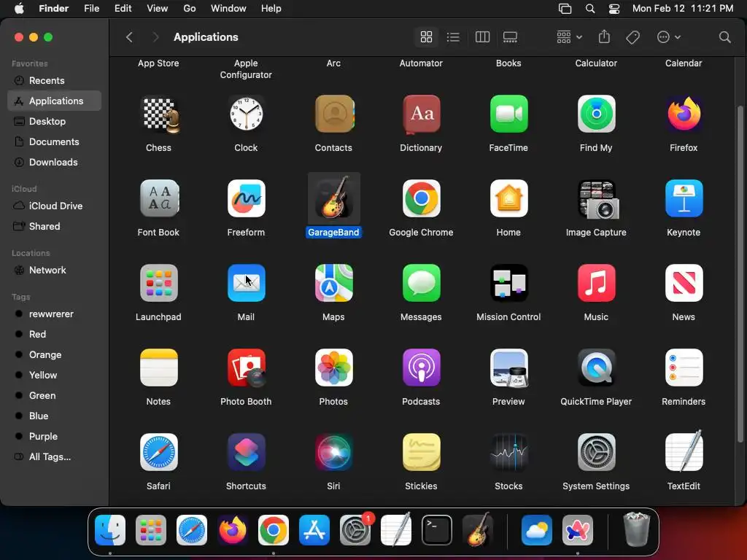Open Desktop in the sidebar
This screenshot has width=747, height=560.
pyautogui.click(x=54, y=121)
